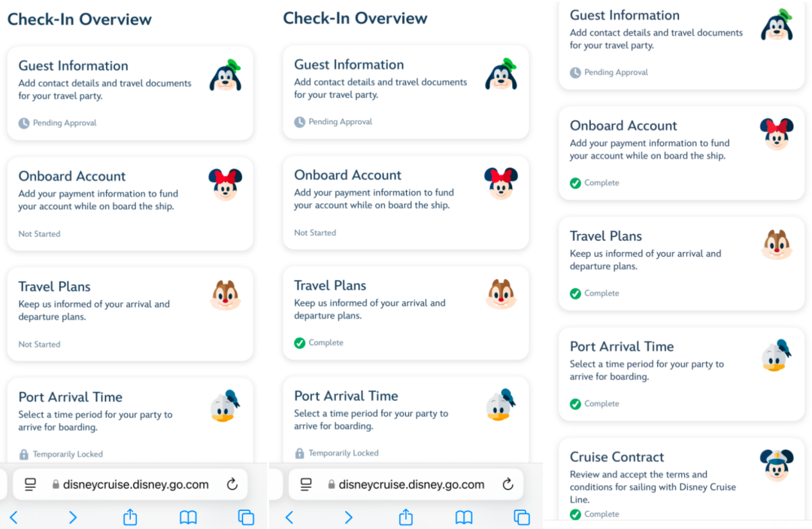Viewport: 812px width, 529px height.
Task: Tap Goofy icon in right screenshot's Guest Information card
Action: pyautogui.click(x=777, y=25)
